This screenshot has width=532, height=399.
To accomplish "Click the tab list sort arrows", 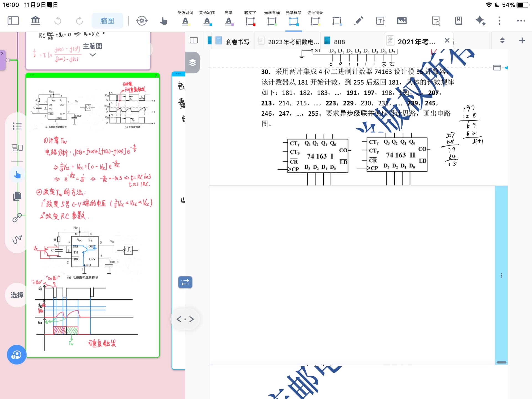I will [x=502, y=40].
